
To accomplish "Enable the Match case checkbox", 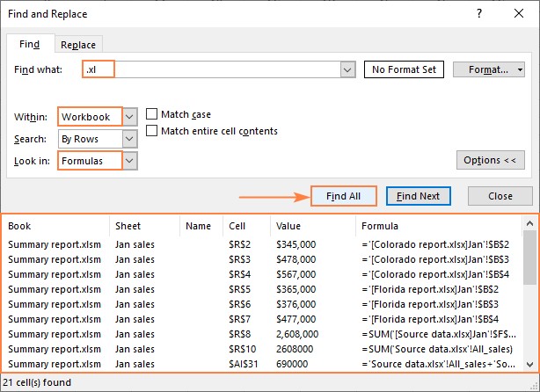I will (x=151, y=114).
